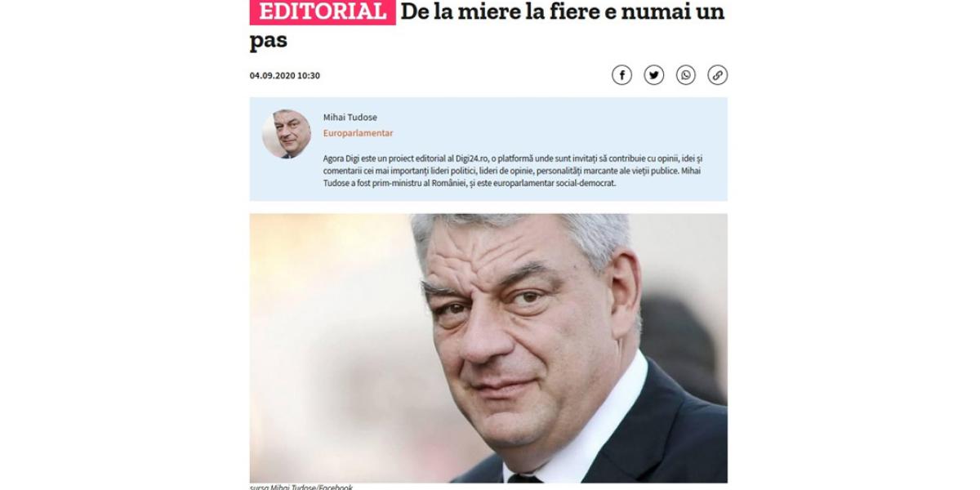Share the article on Twitter

coord(653,75)
